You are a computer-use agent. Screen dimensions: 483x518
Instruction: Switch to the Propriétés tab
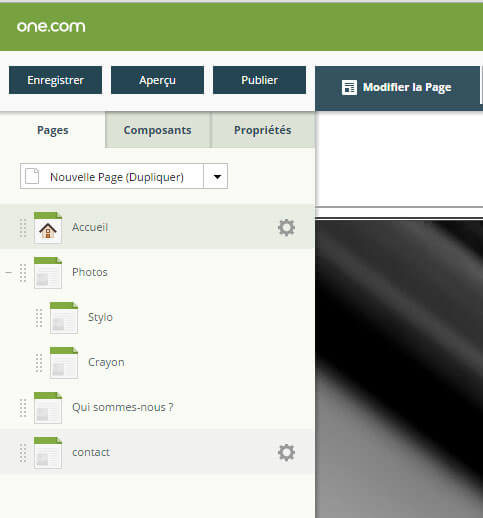[x=263, y=130]
